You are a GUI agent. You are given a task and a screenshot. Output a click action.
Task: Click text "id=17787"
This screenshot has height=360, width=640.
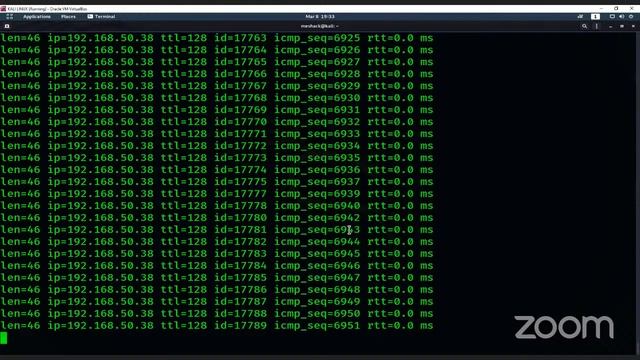tap(240, 302)
